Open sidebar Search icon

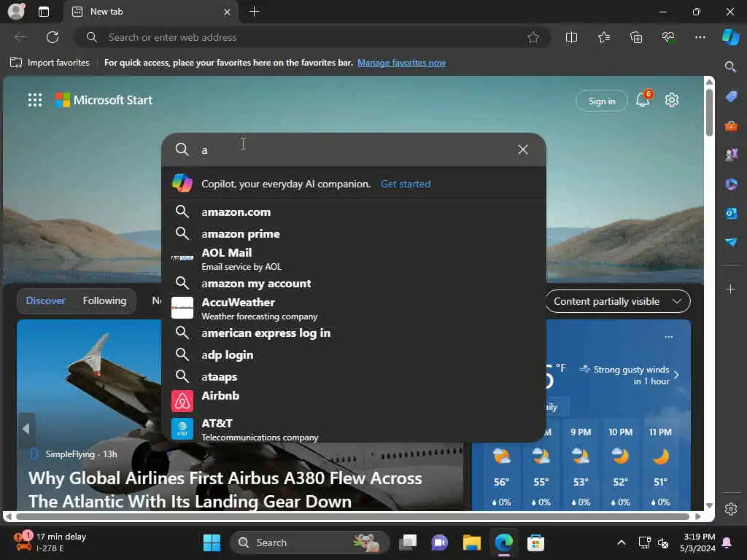[x=730, y=66]
